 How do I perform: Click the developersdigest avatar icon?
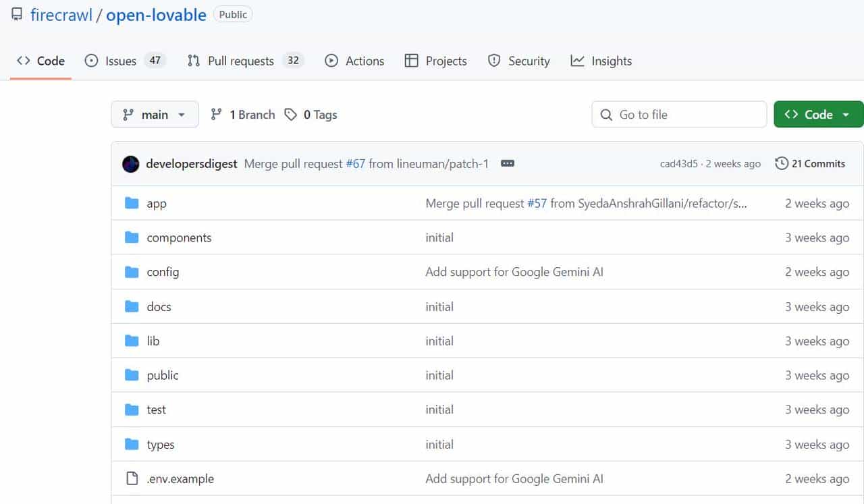(130, 164)
